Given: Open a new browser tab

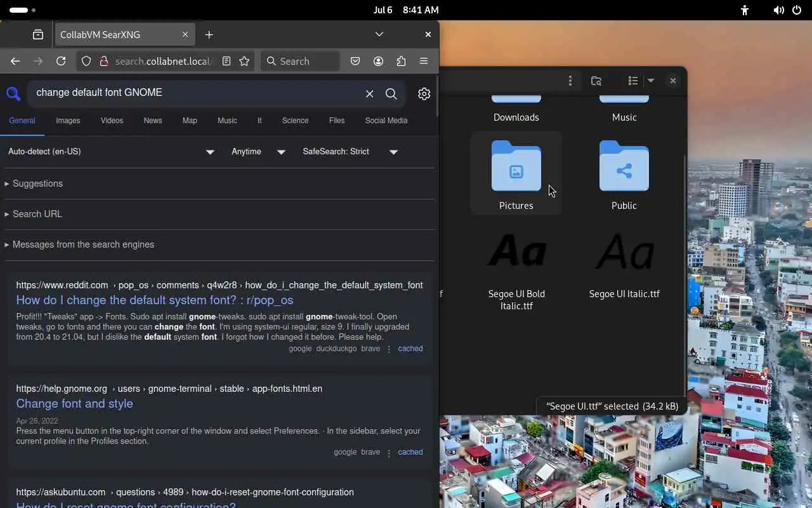Looking at the screenshot, I should click(x=209, y=34).
